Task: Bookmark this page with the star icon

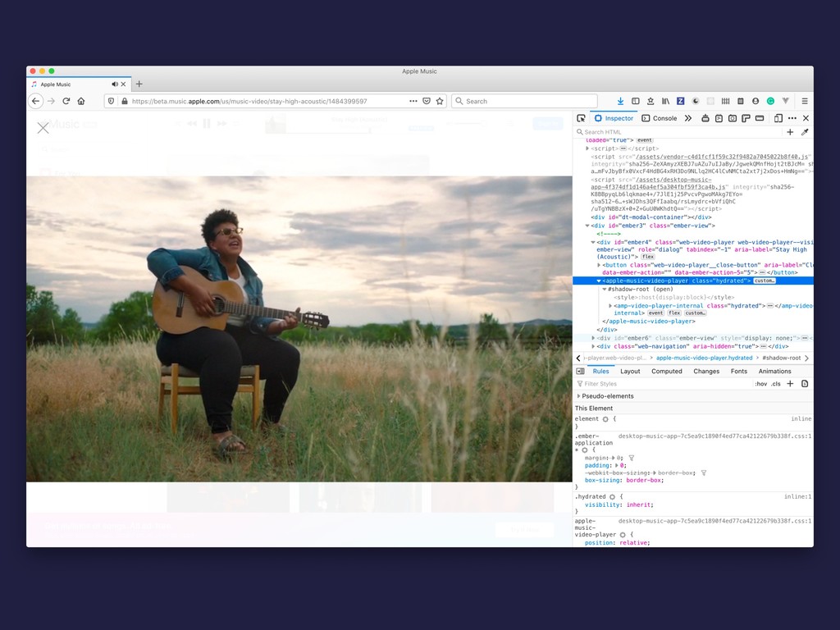Action: (440, 101)
